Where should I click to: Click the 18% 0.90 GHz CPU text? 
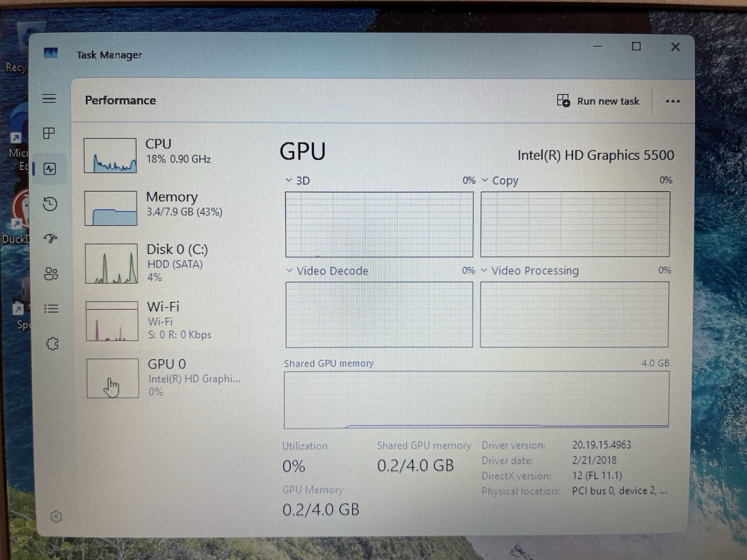click(x=178, y=159)
